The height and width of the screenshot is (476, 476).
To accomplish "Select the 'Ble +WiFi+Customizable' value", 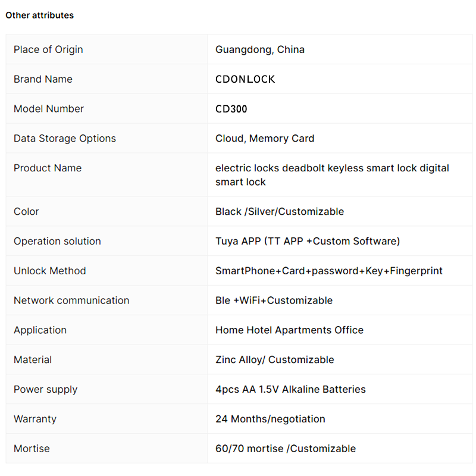I will click(x=274, y=300).
